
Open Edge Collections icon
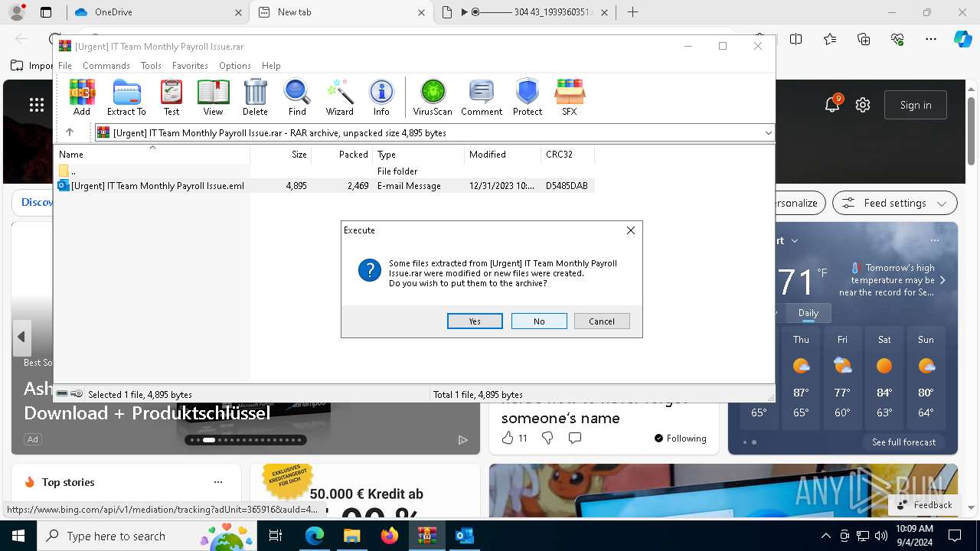coord(864,39)
